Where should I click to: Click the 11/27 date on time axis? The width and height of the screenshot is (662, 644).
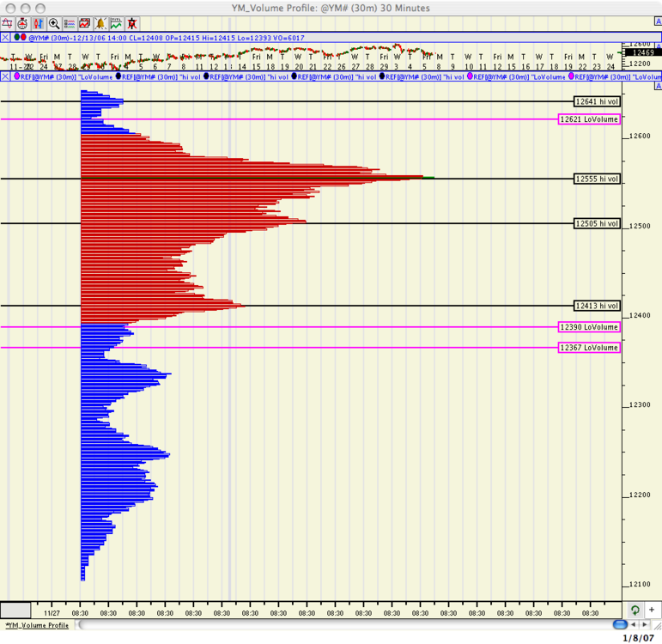tap(52, 613)
